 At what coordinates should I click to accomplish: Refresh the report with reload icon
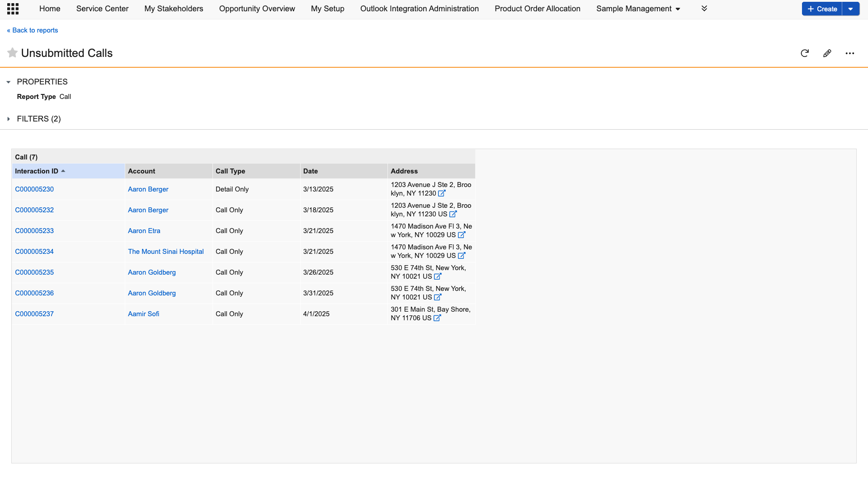click(x=804, y=53)
